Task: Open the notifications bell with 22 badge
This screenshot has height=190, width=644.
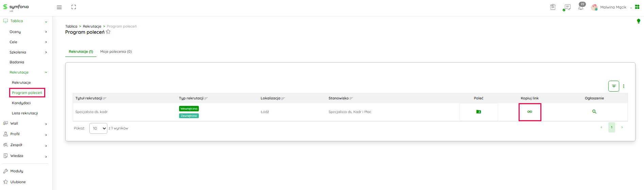Action: coord(581,7)
